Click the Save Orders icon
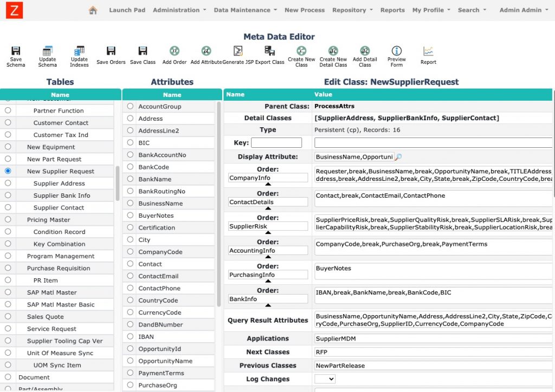The image size is (555, 392). [111, 51]
